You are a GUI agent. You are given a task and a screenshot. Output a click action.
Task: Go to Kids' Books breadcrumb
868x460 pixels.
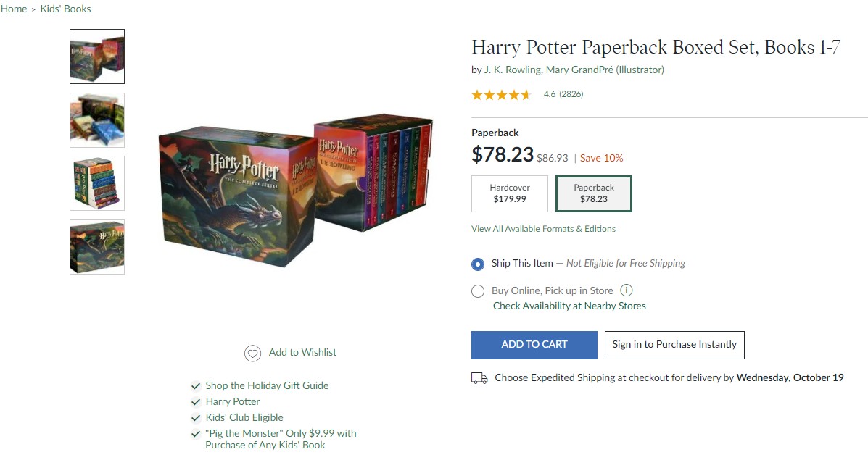(67, 9)
